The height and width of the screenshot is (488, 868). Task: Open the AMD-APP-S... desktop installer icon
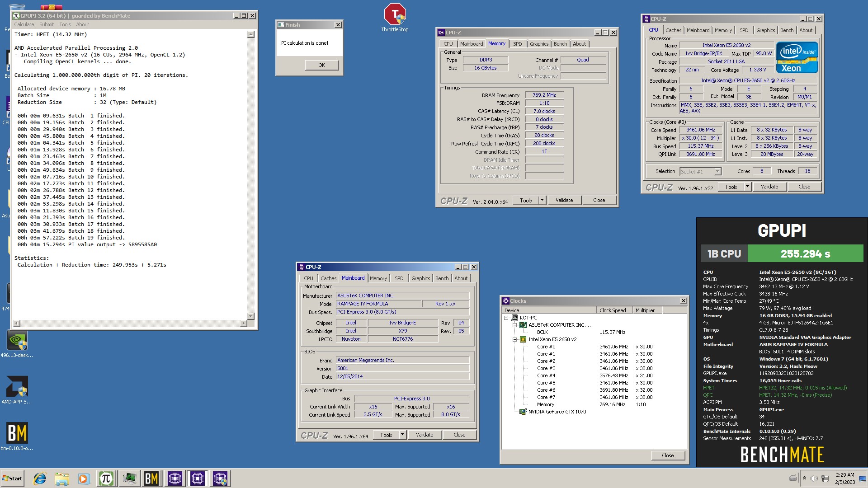pyautogui.click(x=17, y=390)
